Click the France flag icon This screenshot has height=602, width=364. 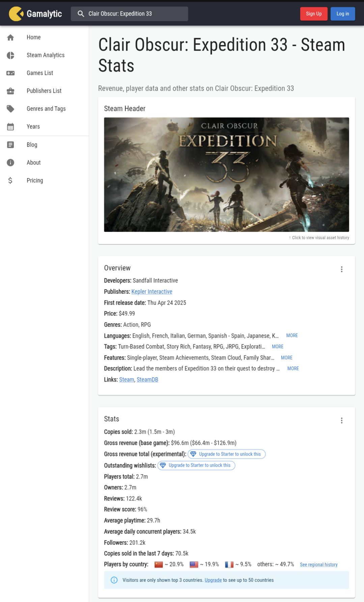point(229,565)
